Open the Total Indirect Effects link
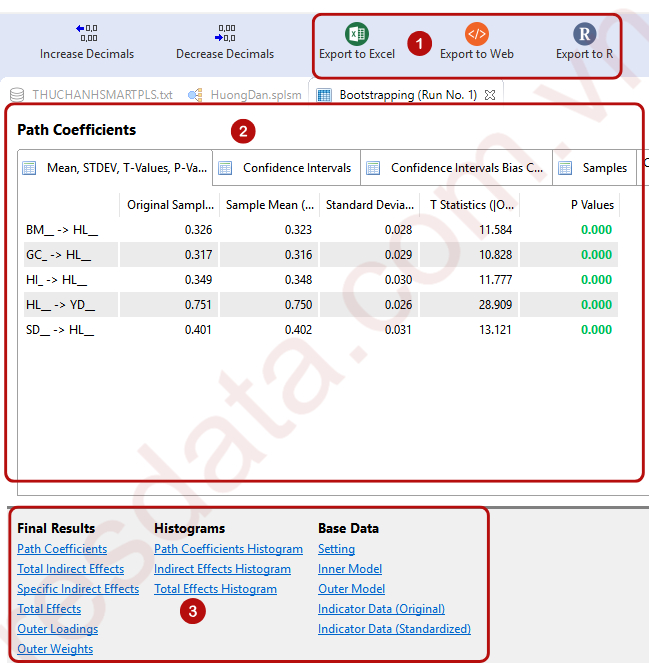 (71, 569)
